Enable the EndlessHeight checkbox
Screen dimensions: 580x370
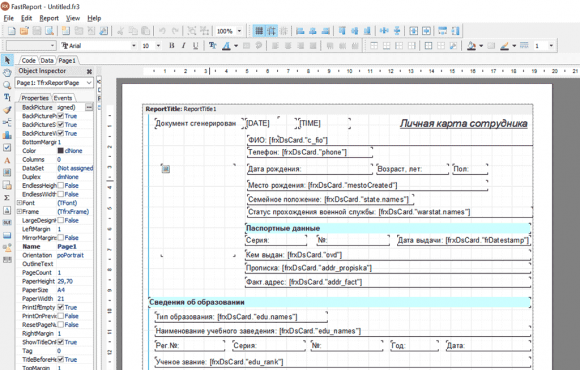click(61, 185)
